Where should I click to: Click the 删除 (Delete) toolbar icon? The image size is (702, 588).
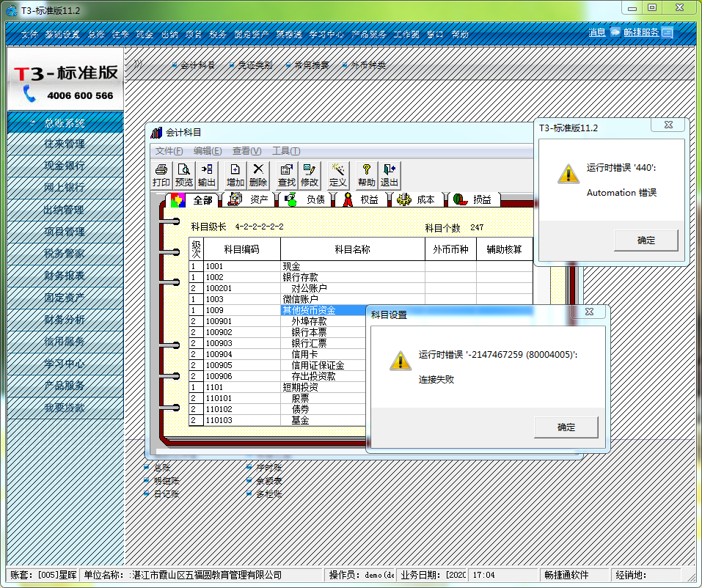258,175
